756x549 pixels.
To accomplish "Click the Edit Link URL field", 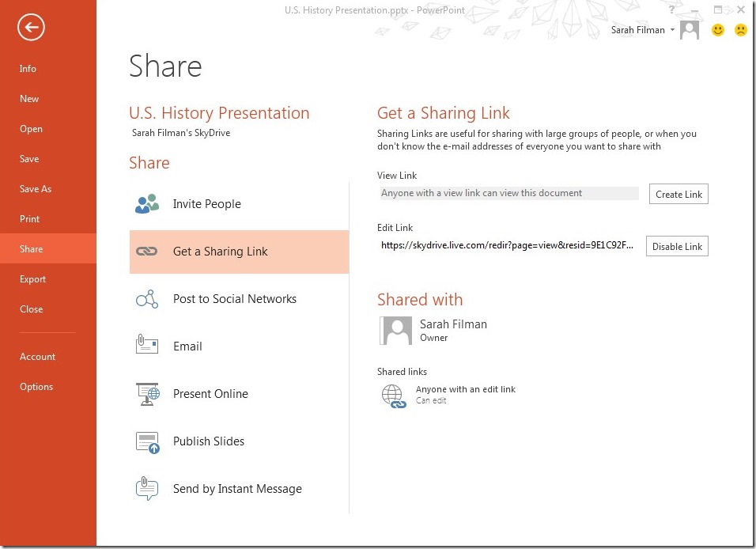I will pos(508,245).
